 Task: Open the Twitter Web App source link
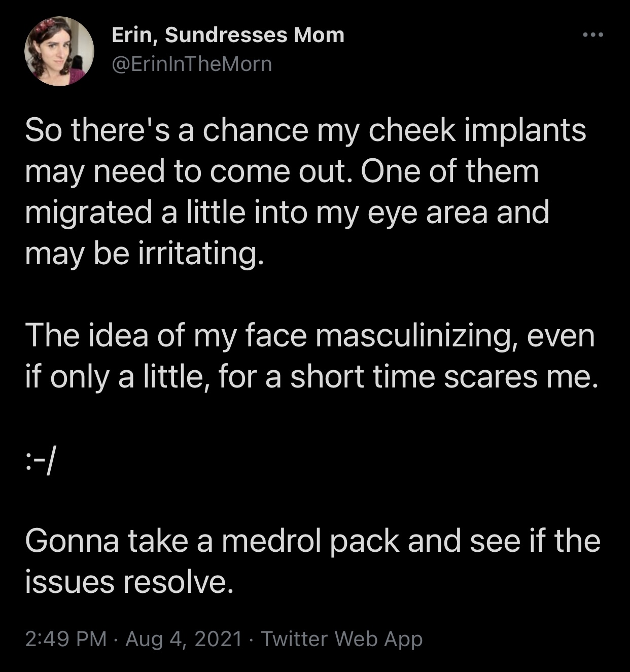[x=342, y=639]
